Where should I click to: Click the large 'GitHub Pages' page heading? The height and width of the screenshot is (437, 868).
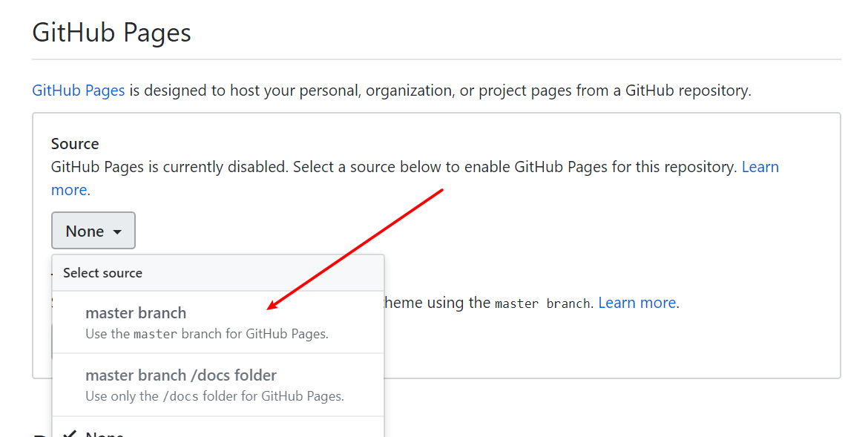pyautogui.click(x=111, y=33)
